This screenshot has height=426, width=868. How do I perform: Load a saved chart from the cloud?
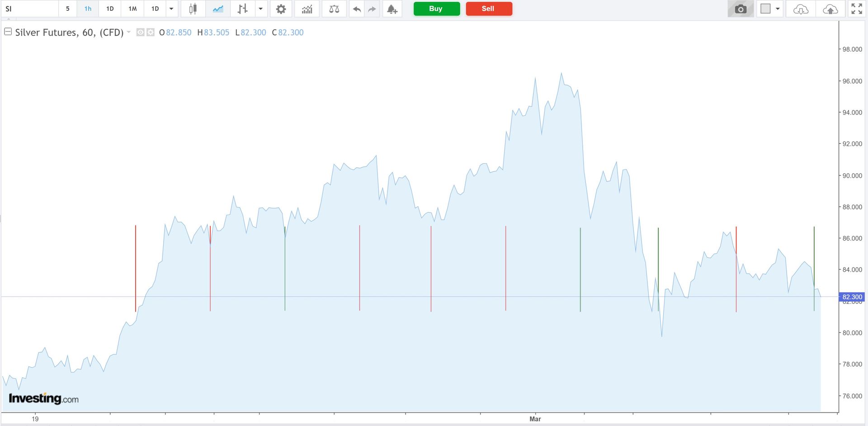pyautogui.click(x=801, y=9)
